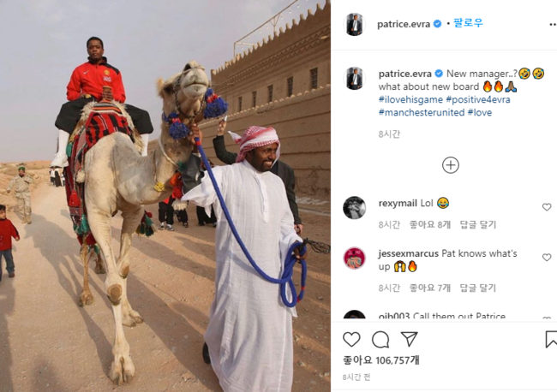Open comment bubble icon under post
This screenshot has height=392, width=557.
(380, 340)
